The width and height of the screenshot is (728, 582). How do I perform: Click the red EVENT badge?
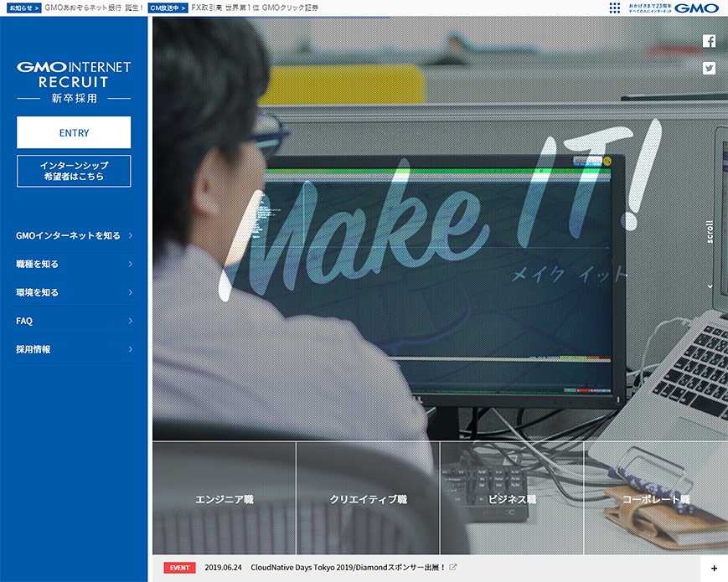click(179, 567)
